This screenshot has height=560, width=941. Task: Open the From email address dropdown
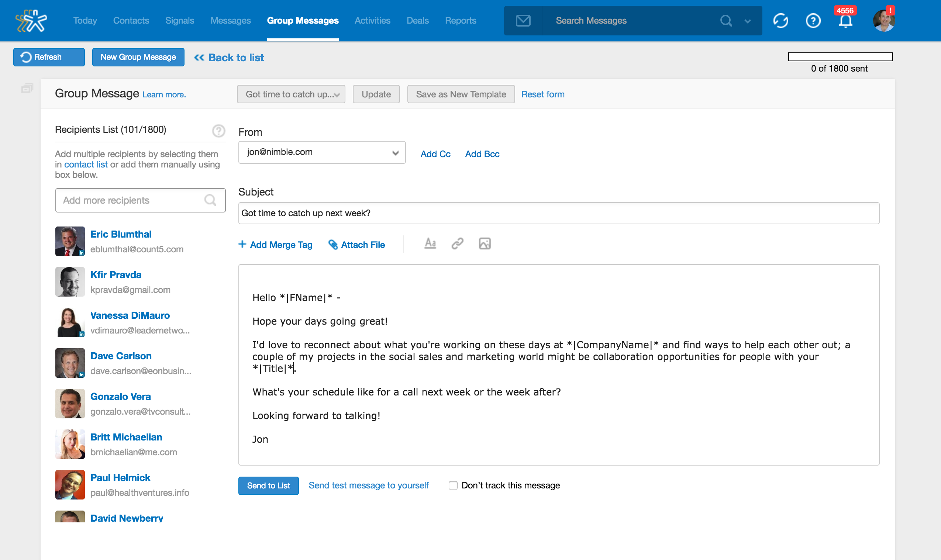[x=321, y=152]
